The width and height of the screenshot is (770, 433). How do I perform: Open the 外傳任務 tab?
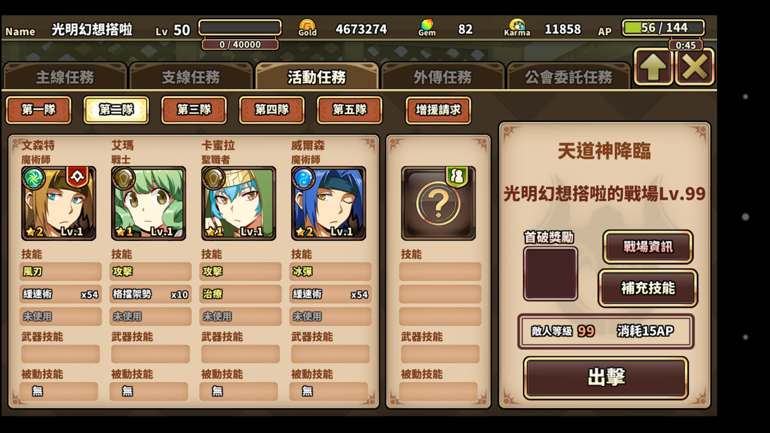coord(442,77)
